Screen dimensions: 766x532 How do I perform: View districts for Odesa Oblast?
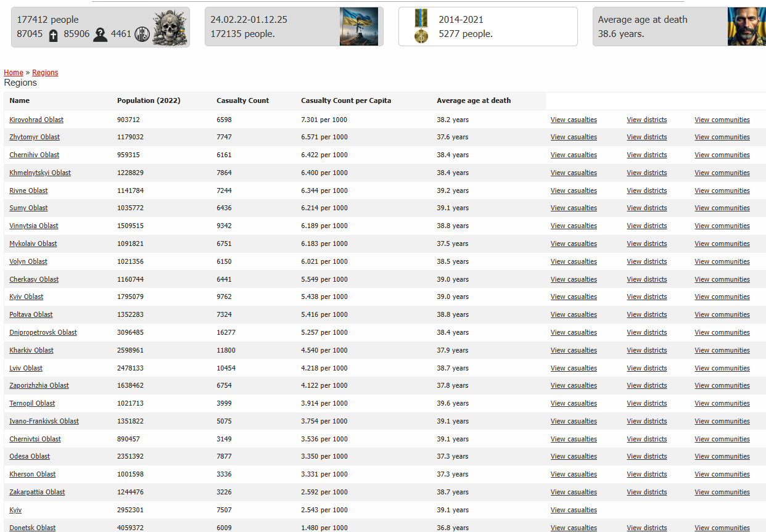pyautogui.click(x=646, y=456)
